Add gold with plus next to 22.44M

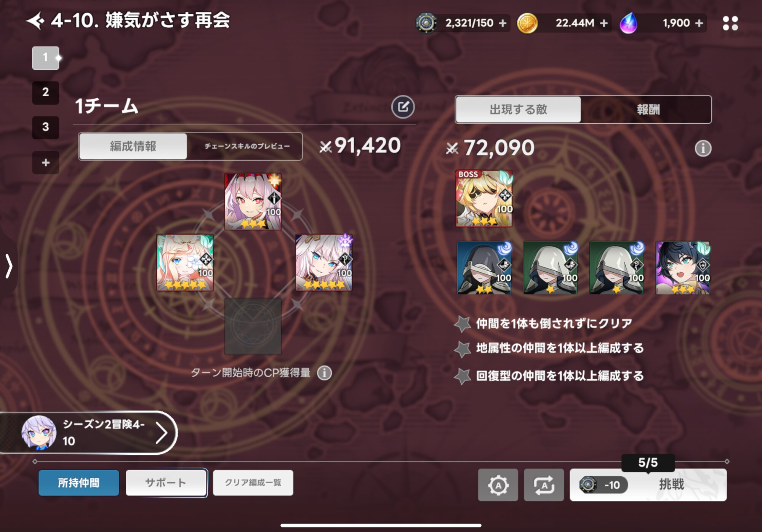click(604, 23)
